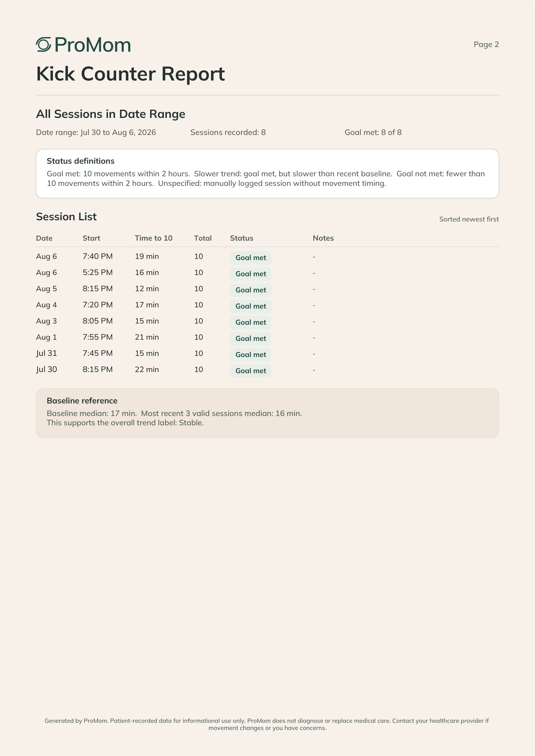The width and height of the screenshot is (535, 756).
Task: Click the Notes column header
Action: [323, 238]
